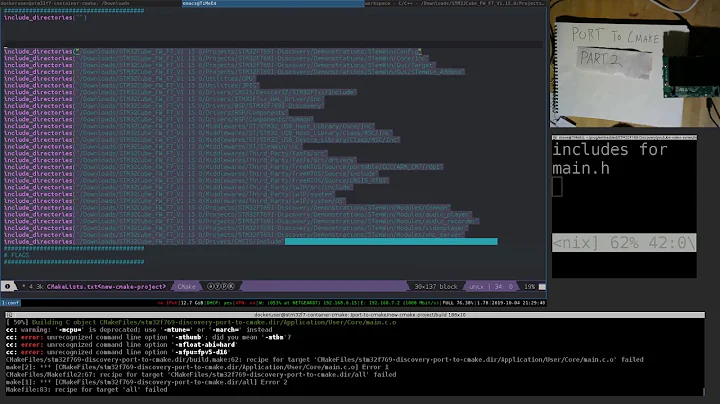Click the 19% buffer position indicator
This screenshot has width=720, height=404.
[x=529, y=286]
